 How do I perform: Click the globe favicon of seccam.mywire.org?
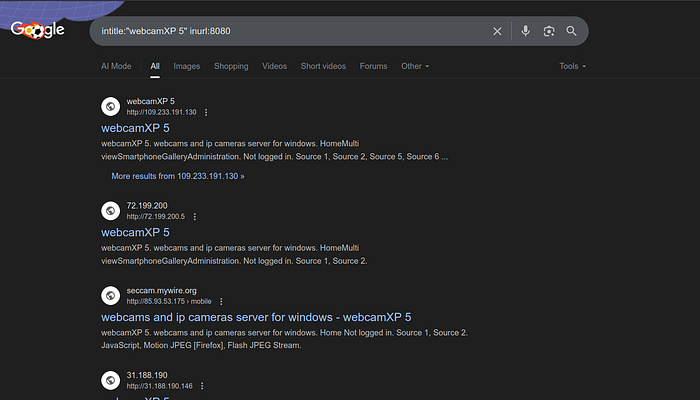point(112,295)
